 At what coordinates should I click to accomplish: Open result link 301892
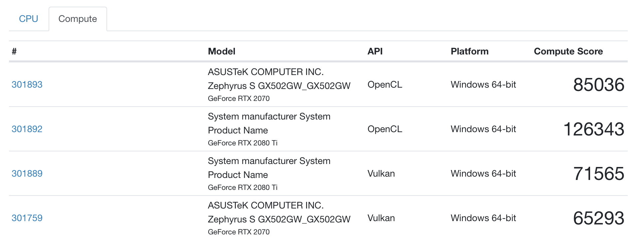point(27,129)
